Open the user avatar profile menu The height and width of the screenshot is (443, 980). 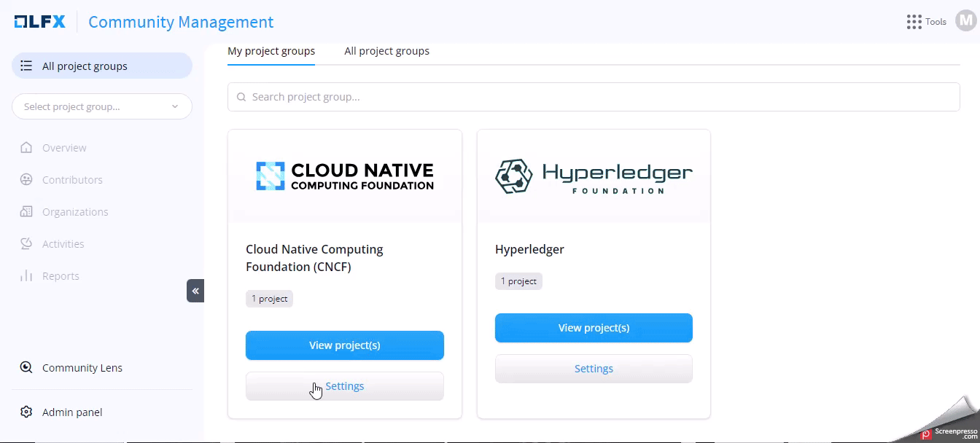pos(965,22)
